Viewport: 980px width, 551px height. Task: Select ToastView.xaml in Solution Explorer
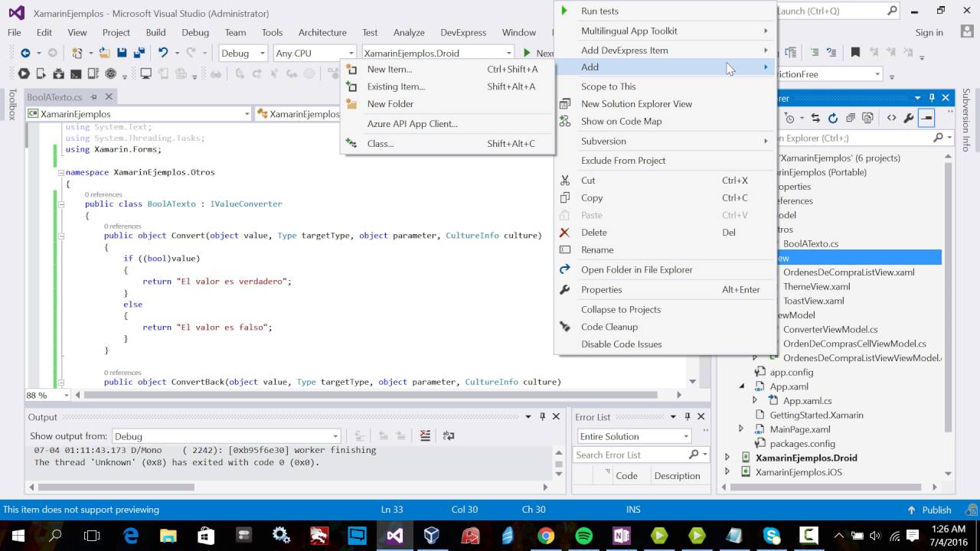(813, 301)
